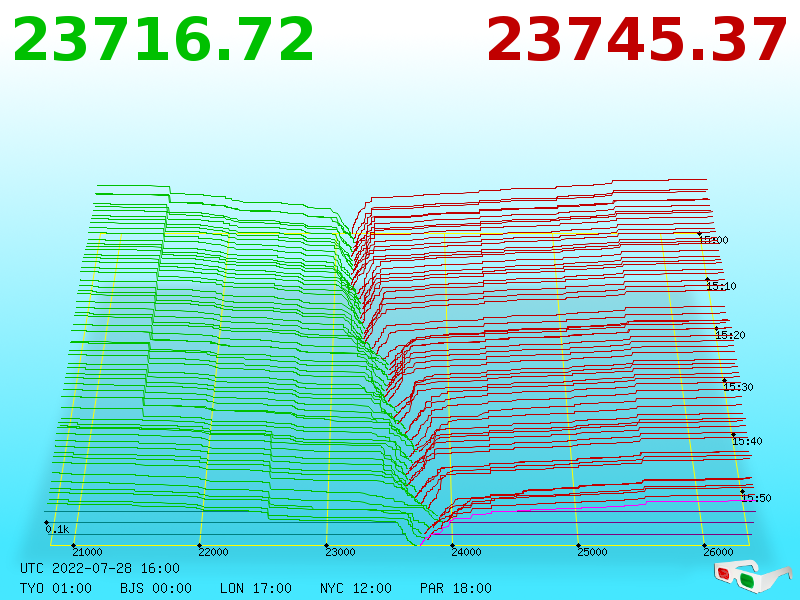Click the TYO 01:00 Tokyo time
The height and width of the screenshot is (600, 800).
tap(56, 588)
